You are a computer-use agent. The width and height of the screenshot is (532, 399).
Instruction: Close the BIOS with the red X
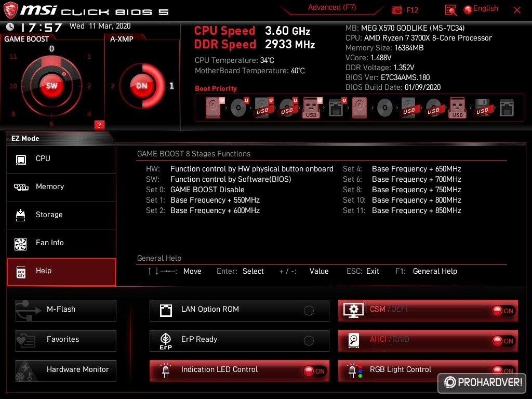[x=517, y=10]
